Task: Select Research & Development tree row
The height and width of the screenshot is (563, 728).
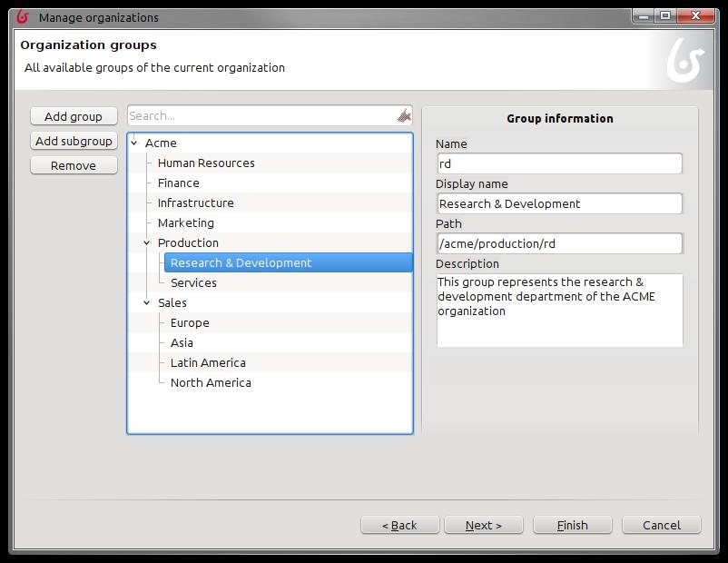Action: [288, 263]
